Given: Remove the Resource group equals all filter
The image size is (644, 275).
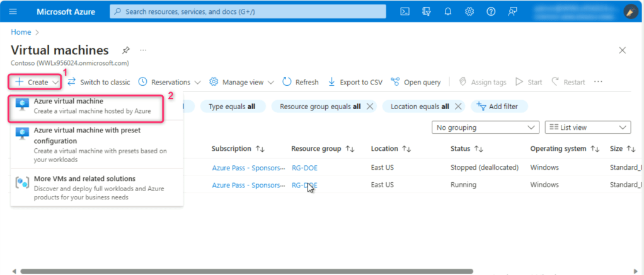Looking at the screenshot, I should tap(370, 107).
